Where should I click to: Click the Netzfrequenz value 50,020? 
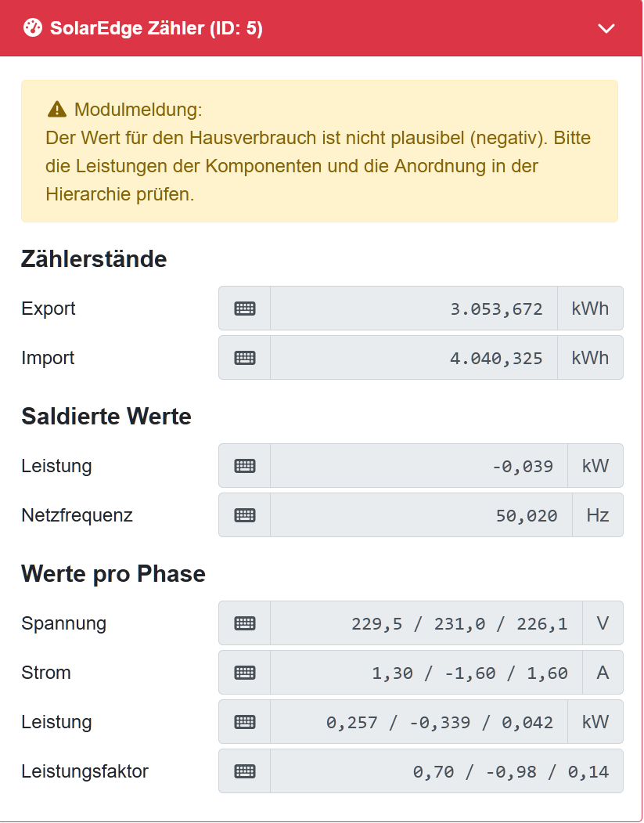422,515
